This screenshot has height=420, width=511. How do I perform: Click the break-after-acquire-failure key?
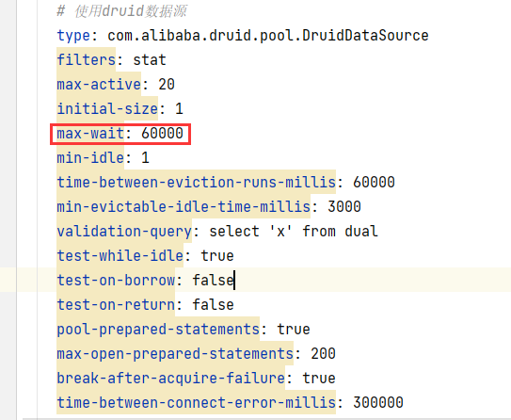(170, 378)
